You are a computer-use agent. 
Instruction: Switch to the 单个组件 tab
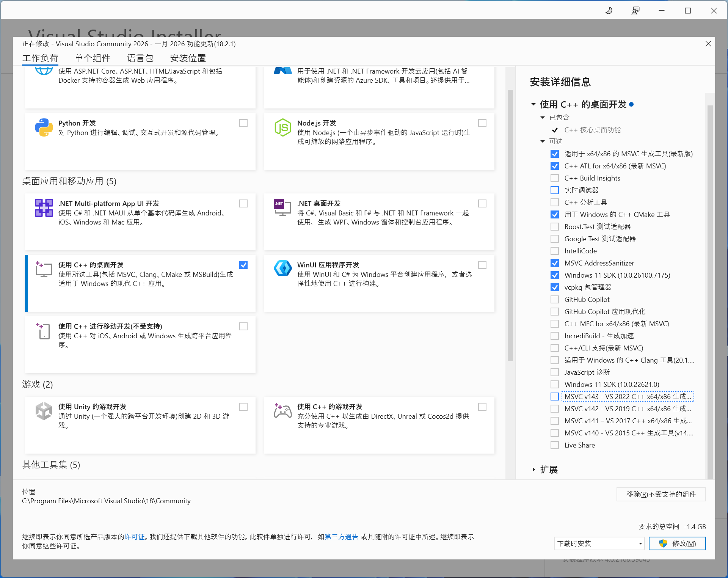pos(93,58)
